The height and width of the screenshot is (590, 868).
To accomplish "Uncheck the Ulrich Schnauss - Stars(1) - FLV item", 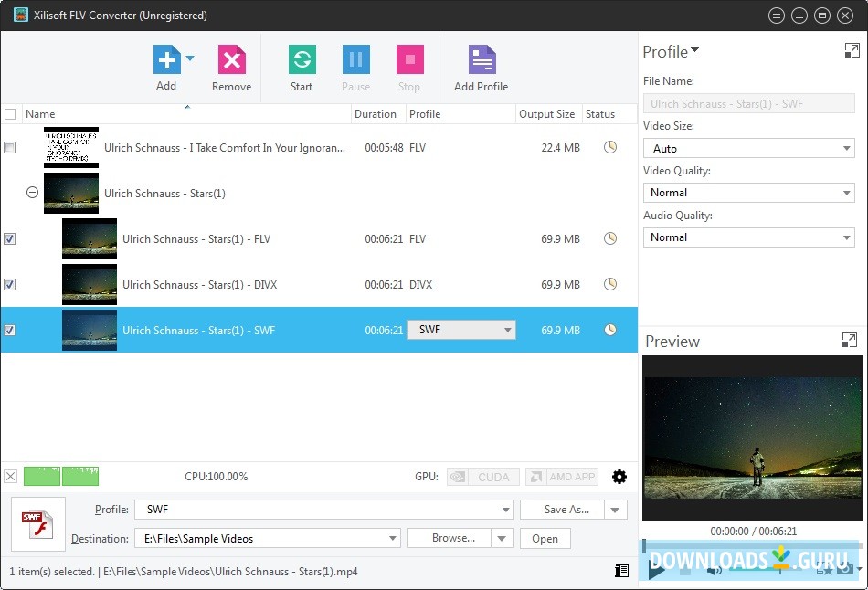I will tap(10, 238).
